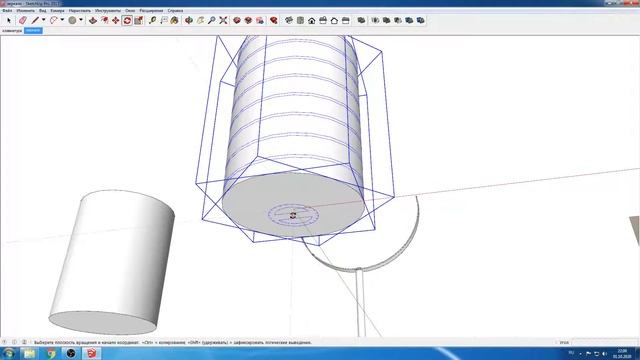Open the Инструменты menu
The width and height of the screenshot is (640, 360).
tap(108, 11)
